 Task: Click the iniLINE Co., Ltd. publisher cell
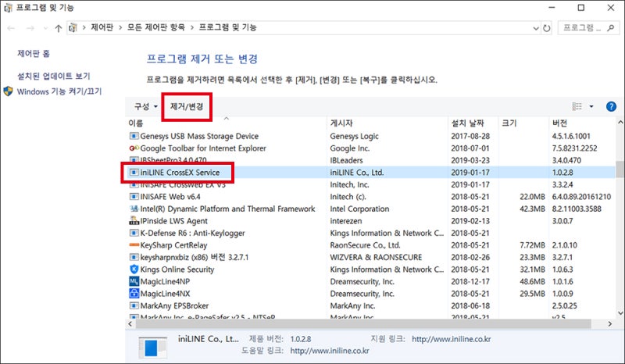click(357, 173)
